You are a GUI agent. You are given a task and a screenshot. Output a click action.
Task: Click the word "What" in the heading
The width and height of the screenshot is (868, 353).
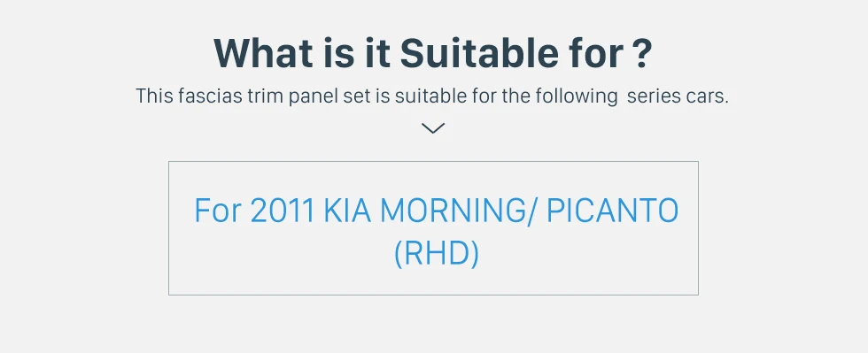coord(264,53)
